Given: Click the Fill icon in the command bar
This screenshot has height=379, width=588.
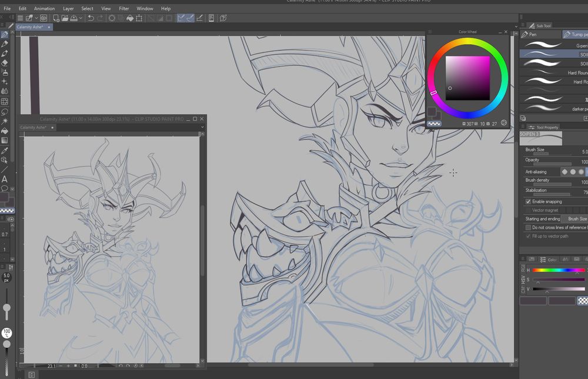Looking at the screenshot, I should click(x=130, y=18).
